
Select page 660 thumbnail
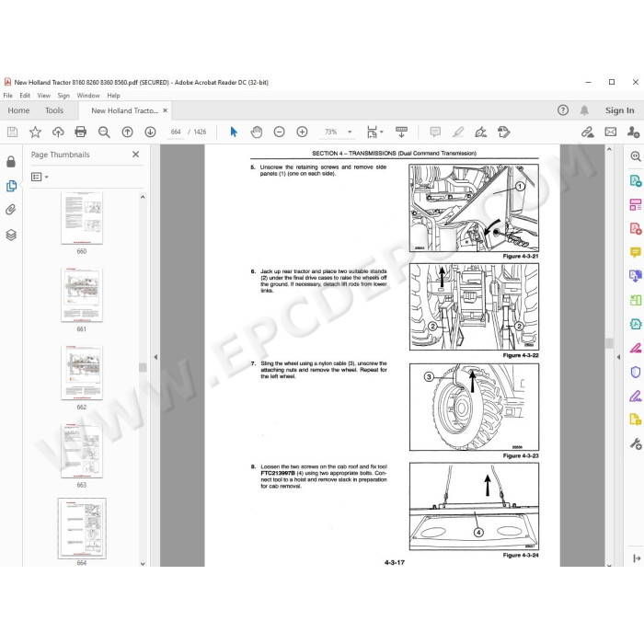pyautogui.click(x=82, y=218)
